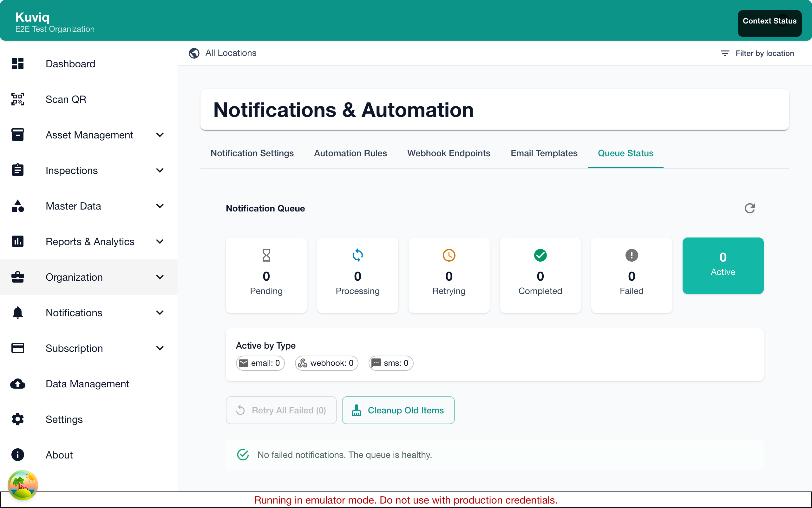Click the green checkmark icon on the Completed card
Viewport: 812px width, 508px height.
pos(540,255)
